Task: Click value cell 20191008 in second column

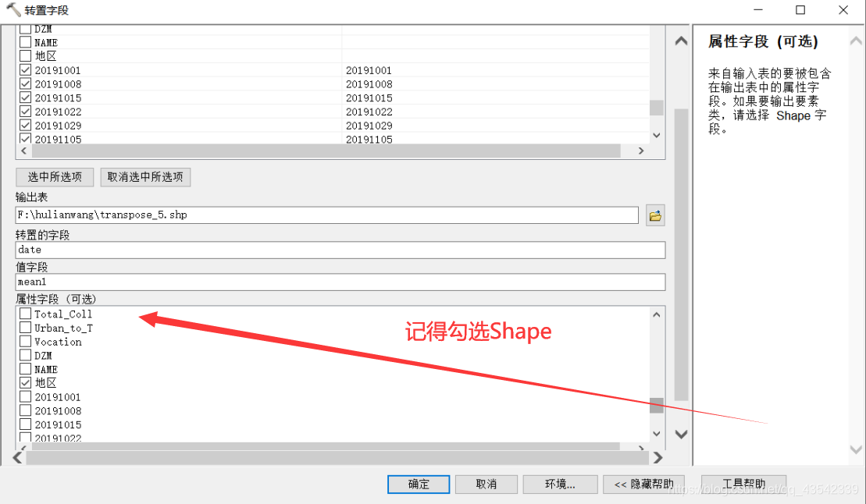Action: [x=369, y=84]
